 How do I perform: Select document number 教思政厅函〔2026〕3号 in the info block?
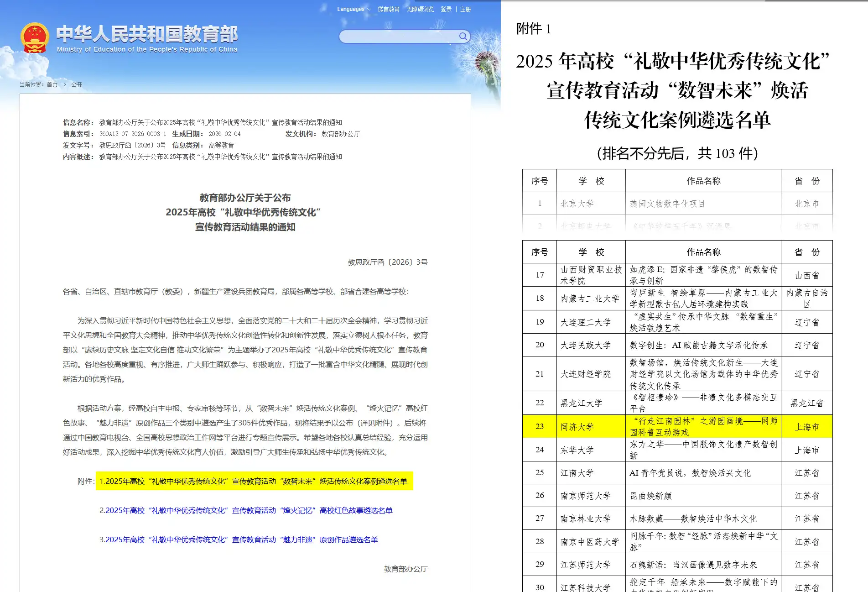[133, 145]
